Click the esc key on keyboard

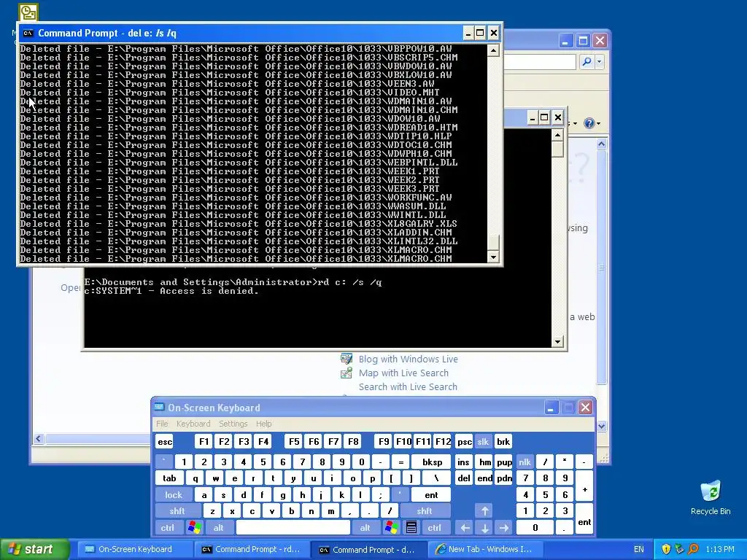165,441
